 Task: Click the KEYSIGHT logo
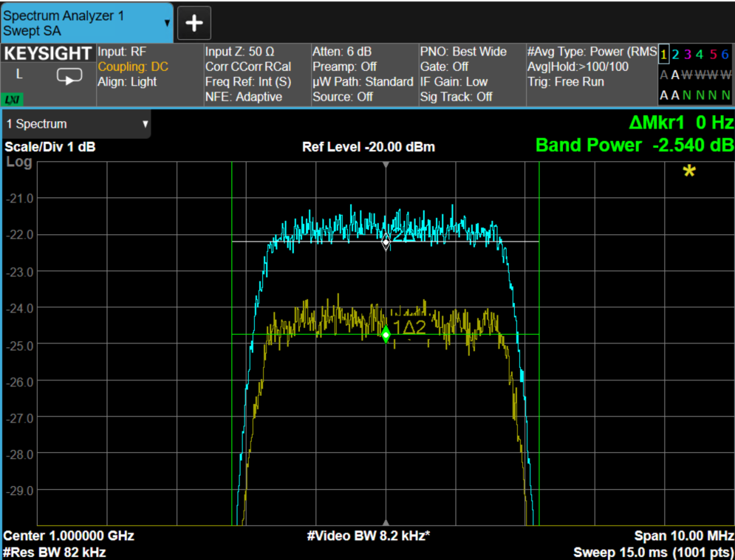[48, 54]
